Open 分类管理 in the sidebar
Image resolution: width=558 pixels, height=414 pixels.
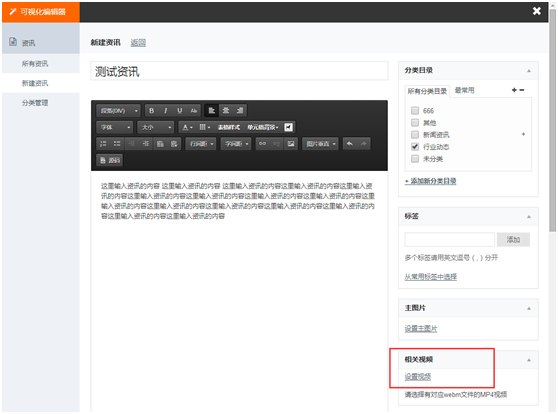(35, 103)
